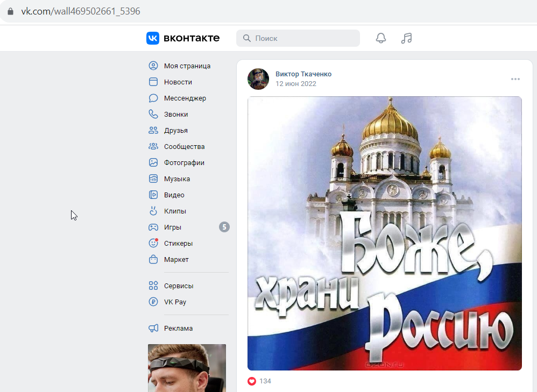
Task: Click the Мессенджер chat bubble icon
Action: 153,98
